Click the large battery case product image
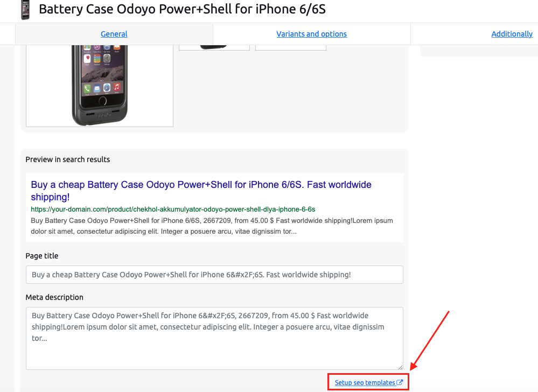 pyautogui.click(x=100, y=86)
